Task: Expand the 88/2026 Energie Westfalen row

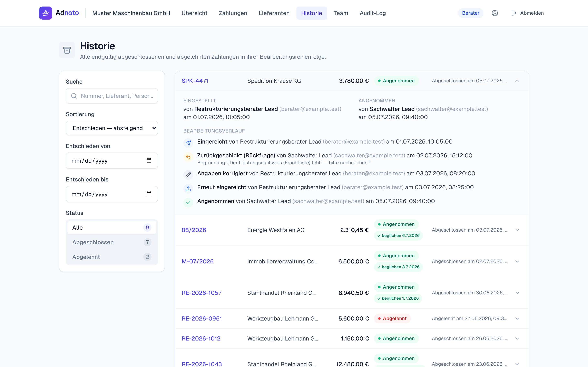Action: 517,230
